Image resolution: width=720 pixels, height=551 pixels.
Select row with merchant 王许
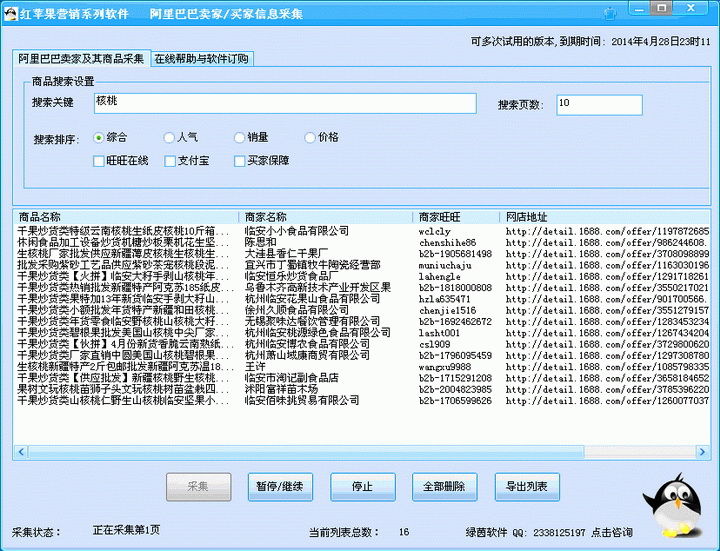click(363, 367)
